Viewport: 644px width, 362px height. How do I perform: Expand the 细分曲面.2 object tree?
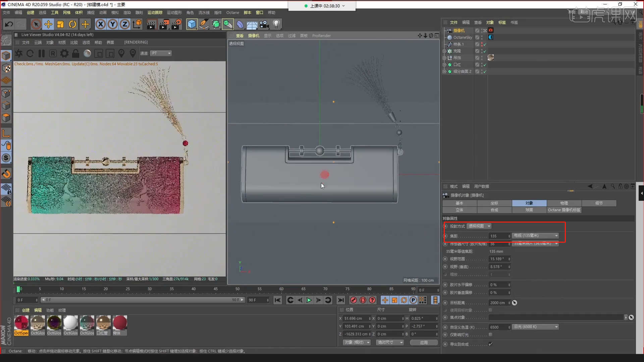click(x=444, y=71)
